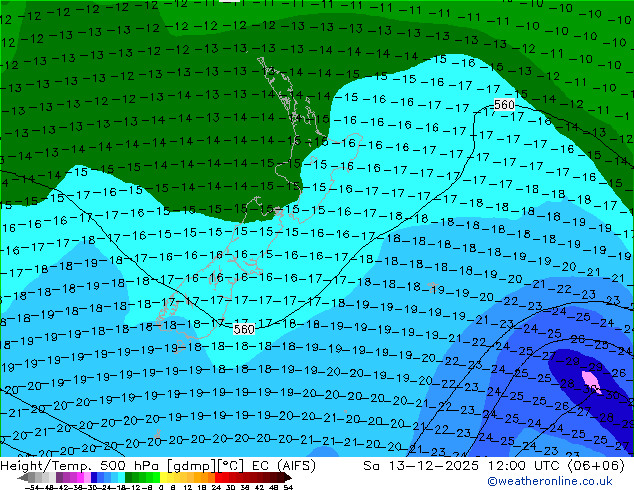The width and height of the screenshot is (634, 490).
Task: Click the legend's right dark arrow end
Action: tap(288, 478)
